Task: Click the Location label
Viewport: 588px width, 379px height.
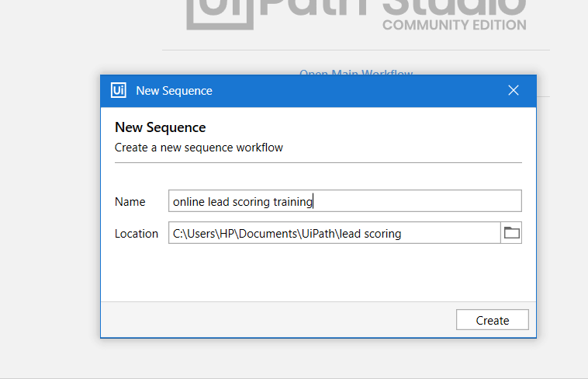Action: (x=136, y=234)
